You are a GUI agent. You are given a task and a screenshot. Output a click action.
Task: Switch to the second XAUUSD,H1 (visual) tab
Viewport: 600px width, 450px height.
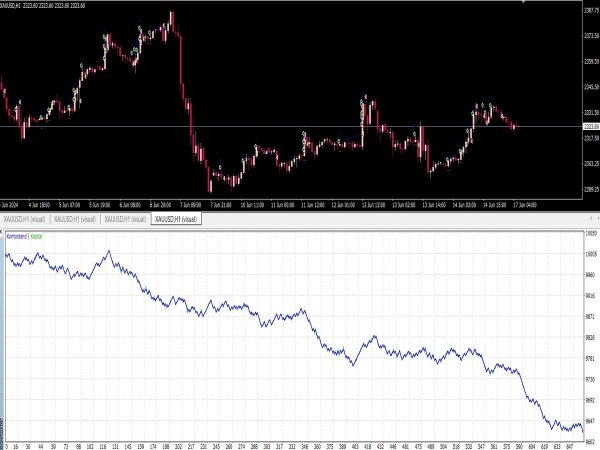coord(75,219)
